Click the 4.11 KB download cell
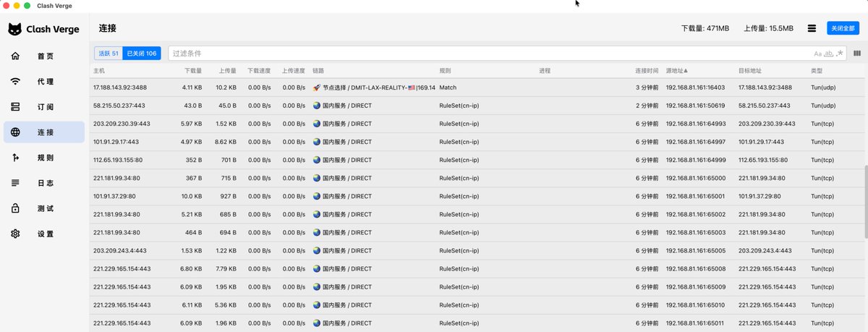Image resolution: width=868 pixels, height=332 pixels. (x=192, y=88)
